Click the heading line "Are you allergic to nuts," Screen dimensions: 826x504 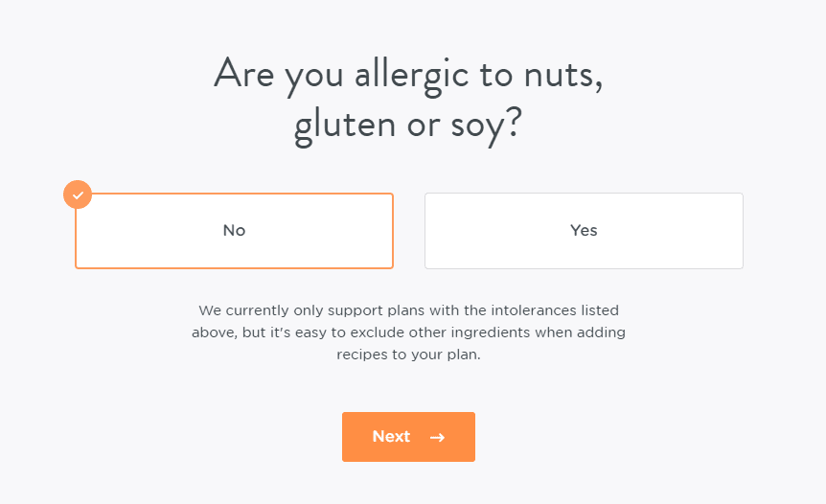click(x=408, y=74)
